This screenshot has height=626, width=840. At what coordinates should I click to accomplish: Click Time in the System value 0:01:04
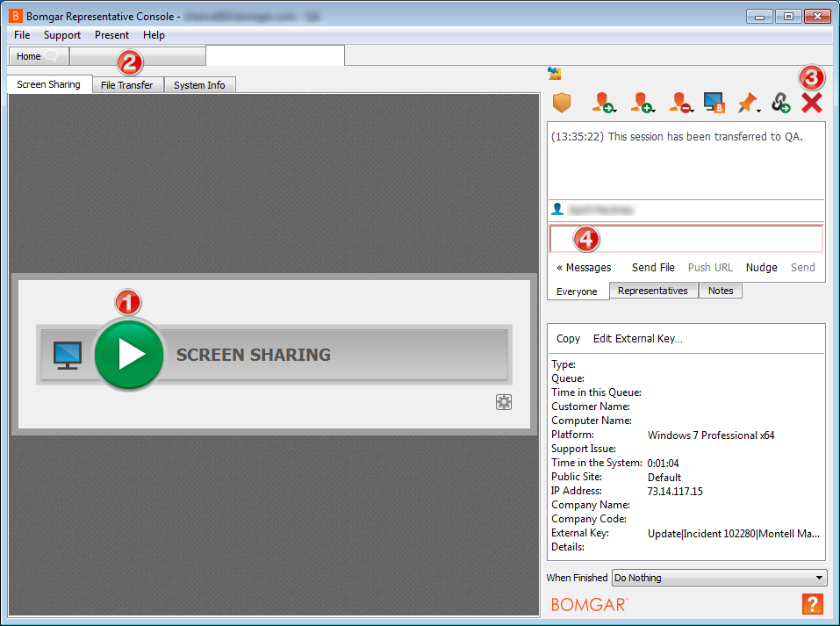[663, 463]
